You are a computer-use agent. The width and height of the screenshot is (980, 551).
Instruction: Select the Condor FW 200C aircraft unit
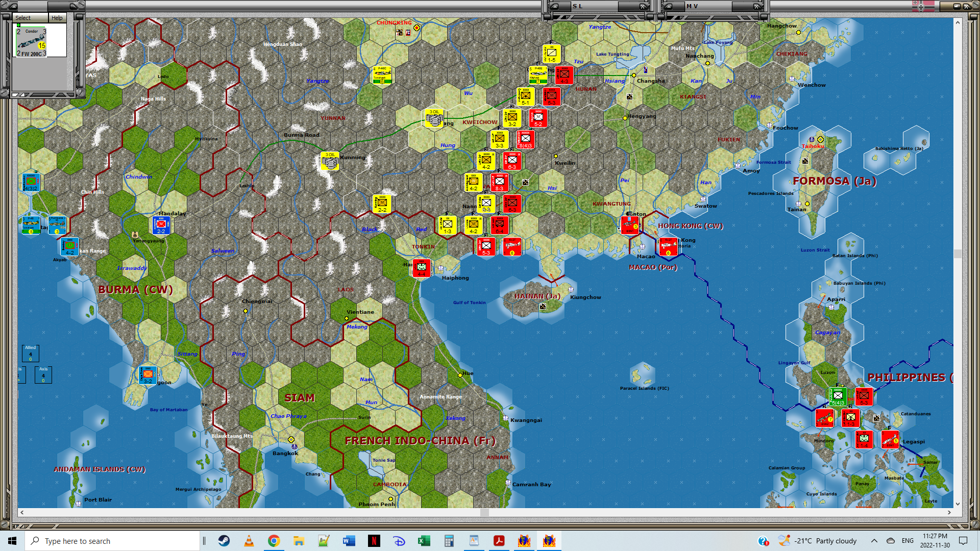[x=32, y=42]
